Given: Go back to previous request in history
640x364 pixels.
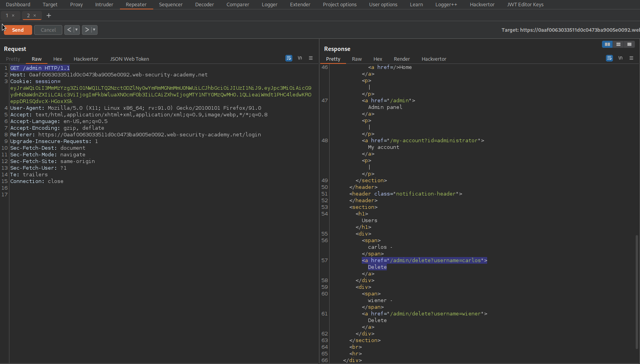Looking at the screenshot, I should coord(69,30).
